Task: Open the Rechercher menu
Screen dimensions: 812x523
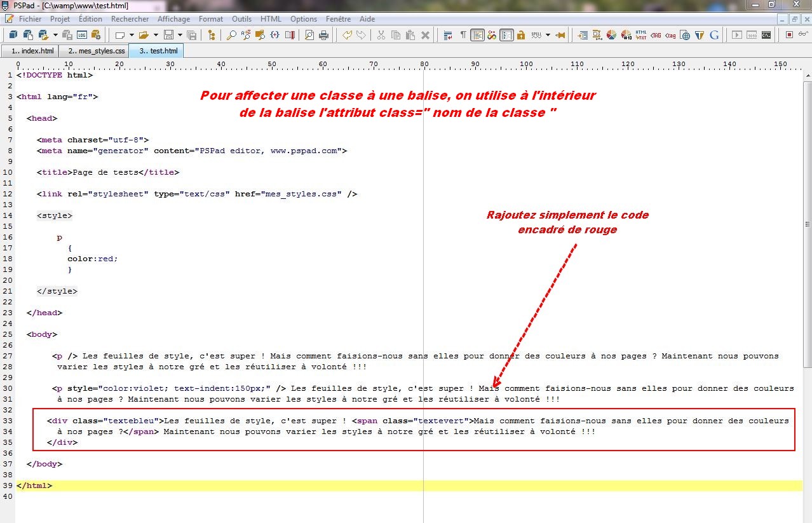Action: coord(130,19)
